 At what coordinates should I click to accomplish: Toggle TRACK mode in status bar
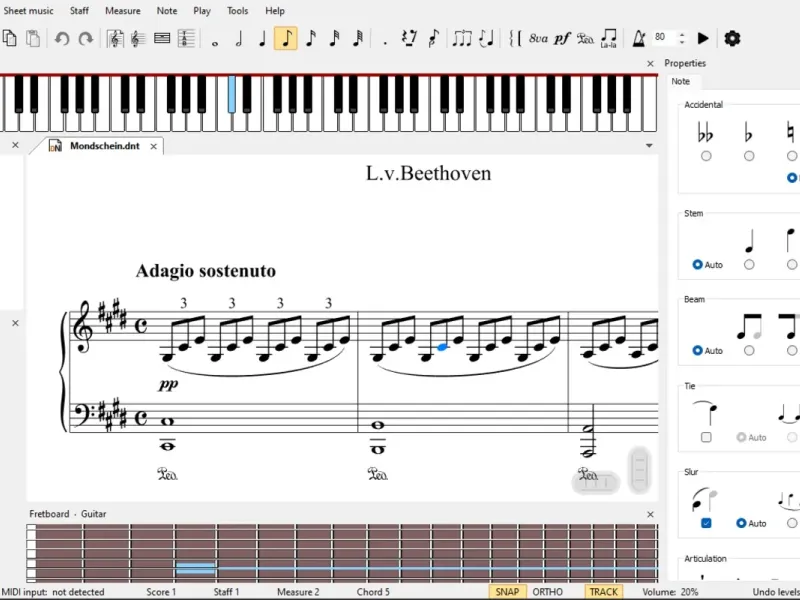coord(604,592)
